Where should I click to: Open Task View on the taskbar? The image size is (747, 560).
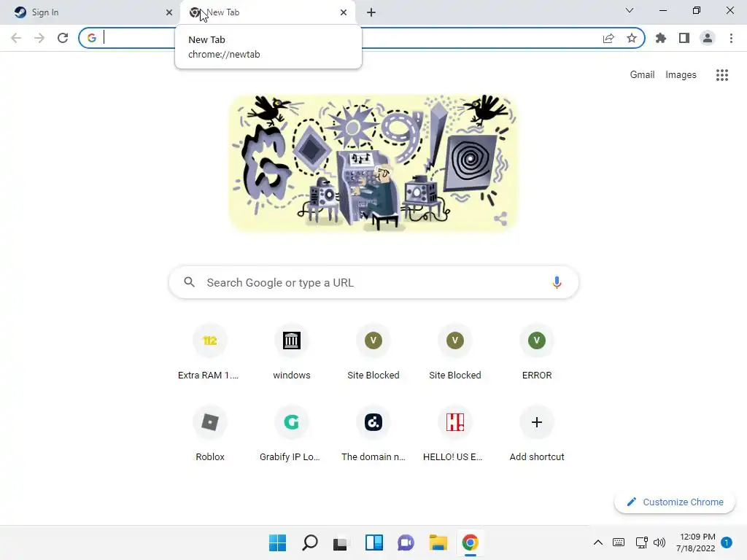click(341, 543)
